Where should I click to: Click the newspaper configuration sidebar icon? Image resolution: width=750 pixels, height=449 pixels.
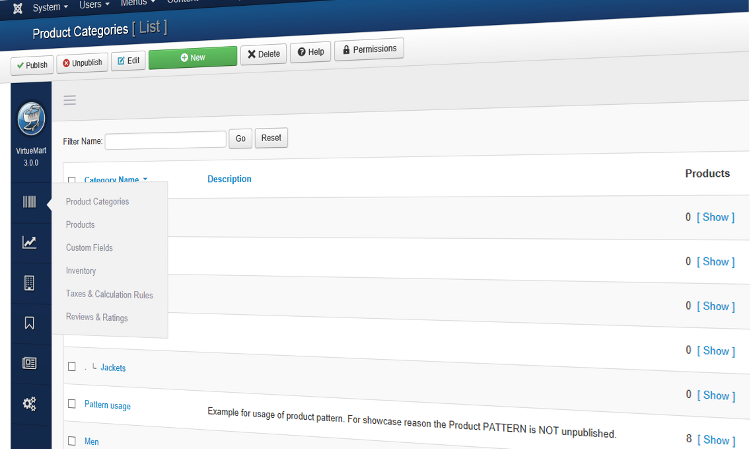tap(30, 363)
